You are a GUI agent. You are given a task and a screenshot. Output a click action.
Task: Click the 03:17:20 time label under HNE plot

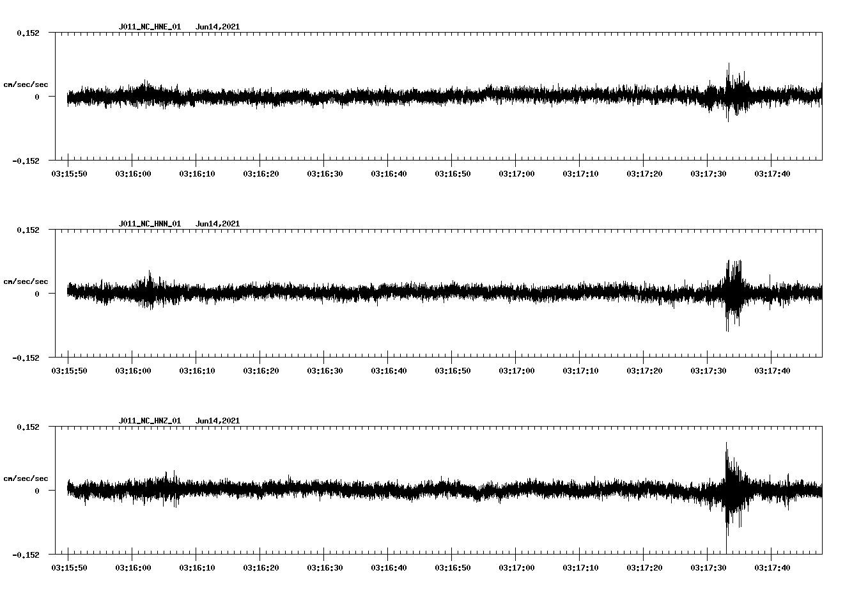644,173
